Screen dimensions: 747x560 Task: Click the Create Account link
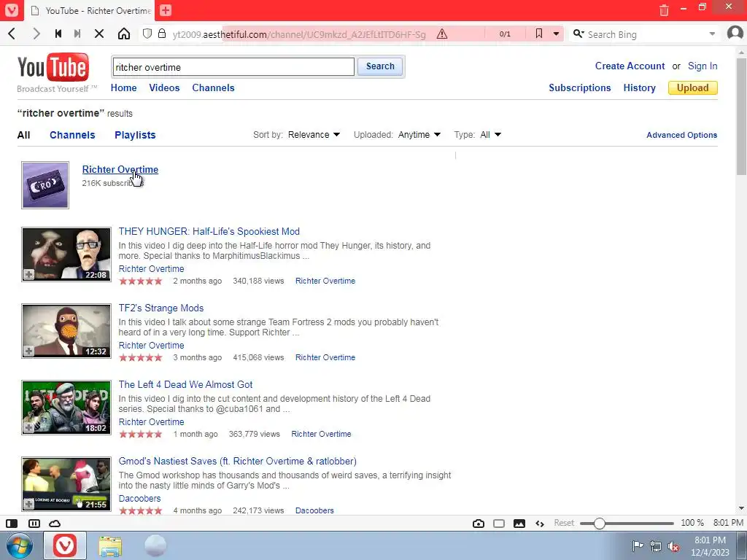point(630,66)
